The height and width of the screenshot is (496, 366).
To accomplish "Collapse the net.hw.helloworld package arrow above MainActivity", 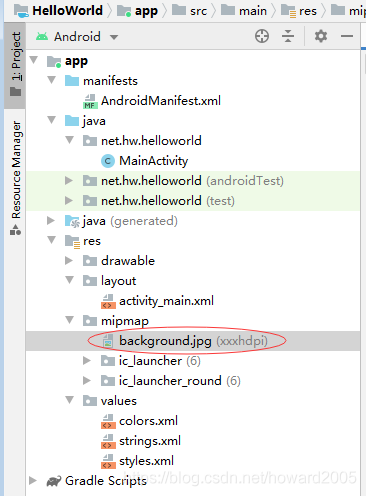I will (x=70, y=140).
